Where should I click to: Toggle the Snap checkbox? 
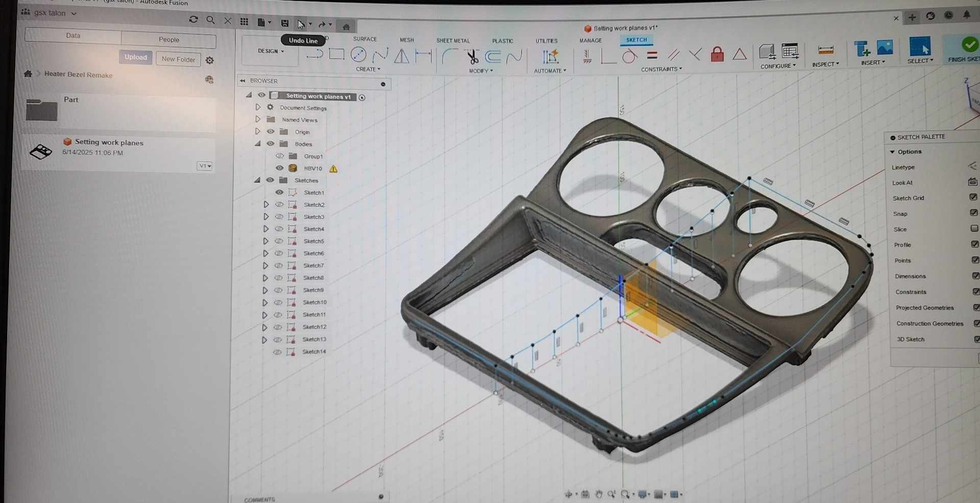click(x=973, y=212)
